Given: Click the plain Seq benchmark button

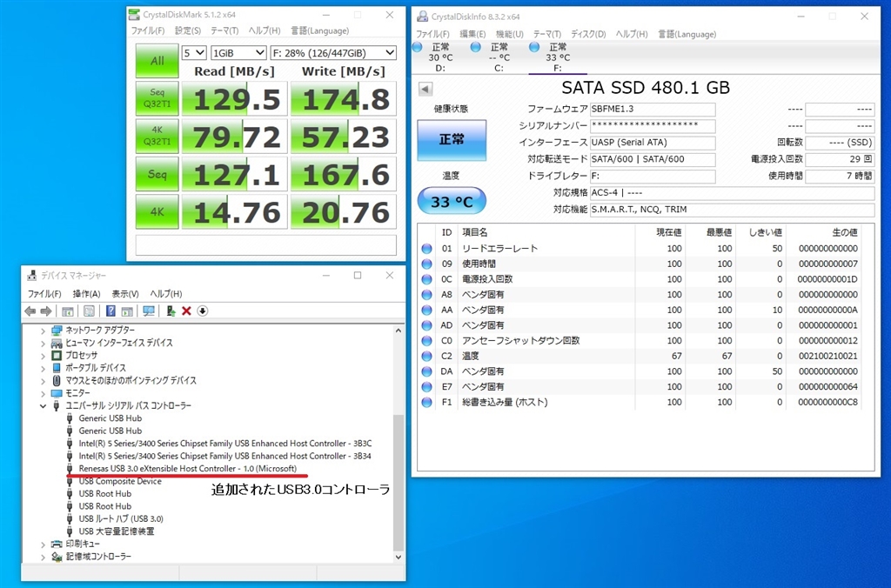Looking at the screenshot, I should click(x=157, y=174).
